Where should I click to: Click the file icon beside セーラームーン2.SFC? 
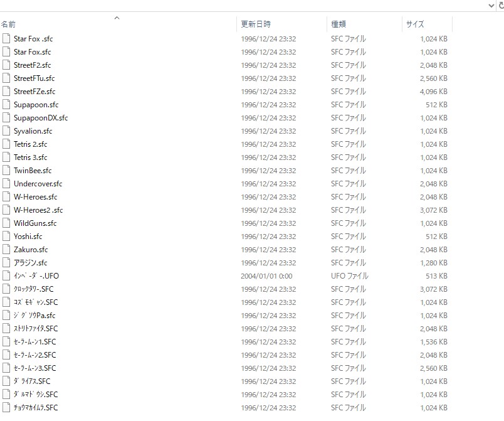6,355
